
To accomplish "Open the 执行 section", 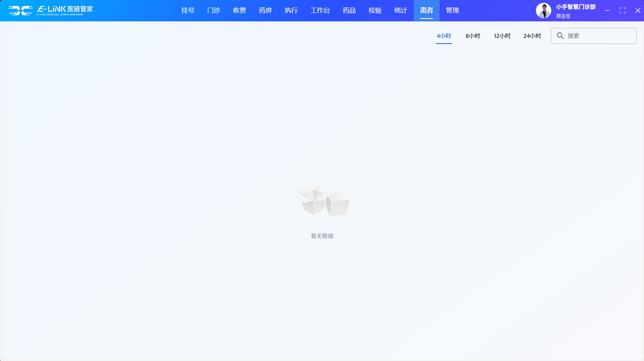I will coord(291,10).
